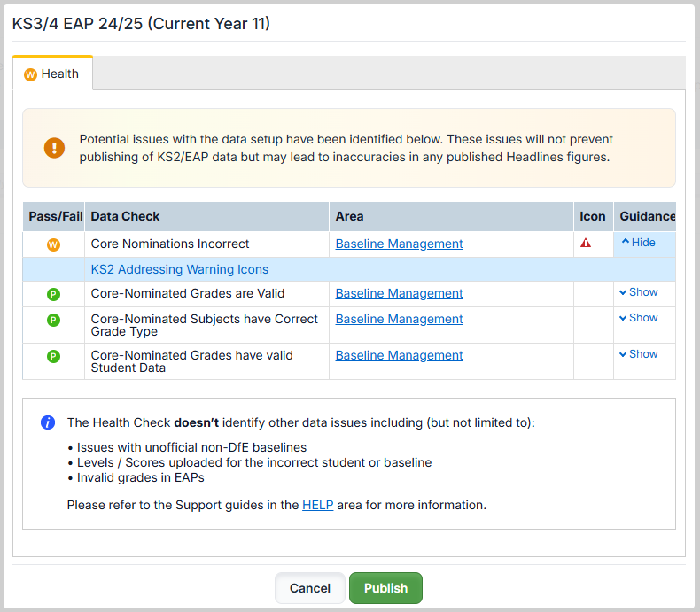Click the Area column header

451,216
